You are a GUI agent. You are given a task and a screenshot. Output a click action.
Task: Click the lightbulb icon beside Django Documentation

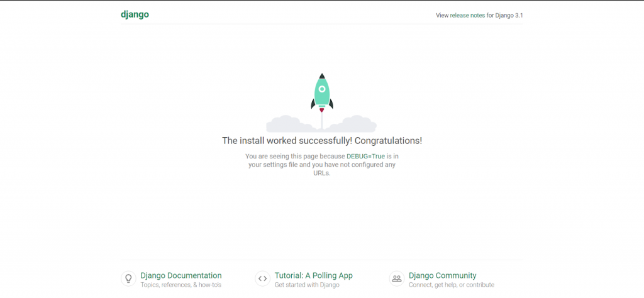click(x=128, y=279)
